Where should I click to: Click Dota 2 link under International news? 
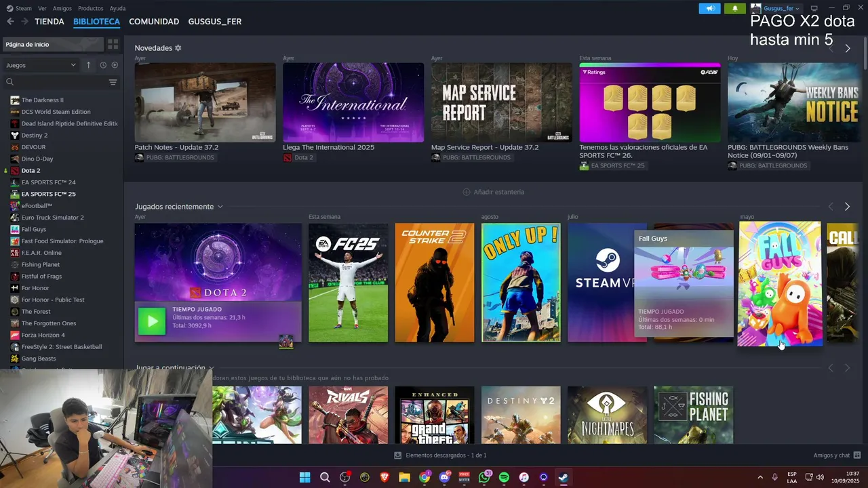click(x=304, y=158)
